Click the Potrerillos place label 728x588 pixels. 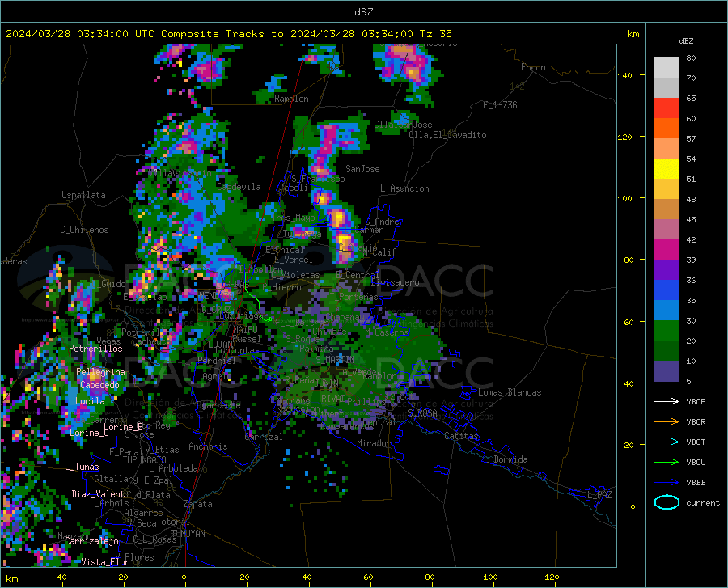point(95,349)
